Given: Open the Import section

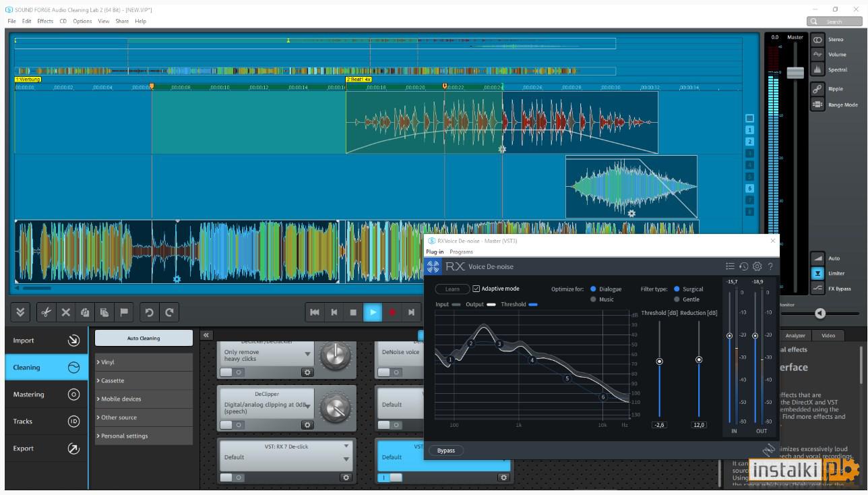Looking at the screenshot, I should coord(46,341).
